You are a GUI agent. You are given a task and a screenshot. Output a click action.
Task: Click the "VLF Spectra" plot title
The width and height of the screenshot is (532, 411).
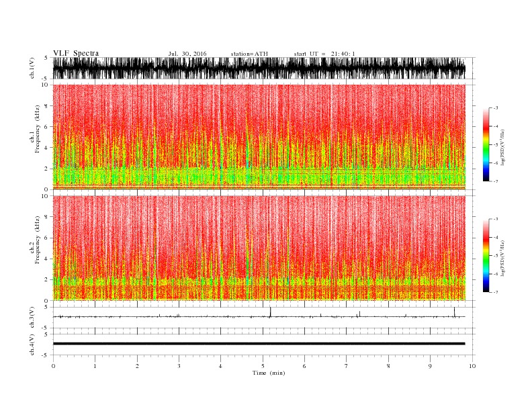pos(76,53)
